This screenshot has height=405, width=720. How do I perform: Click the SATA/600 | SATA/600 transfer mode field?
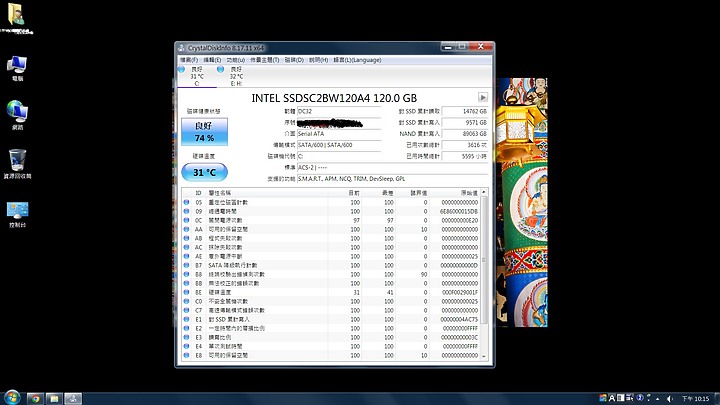339,145
